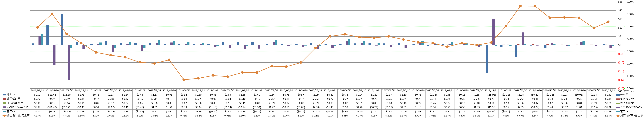
Task: Select the tall blue 純利益 bar for 2011/09/30
Action: (x=62, y=29)
